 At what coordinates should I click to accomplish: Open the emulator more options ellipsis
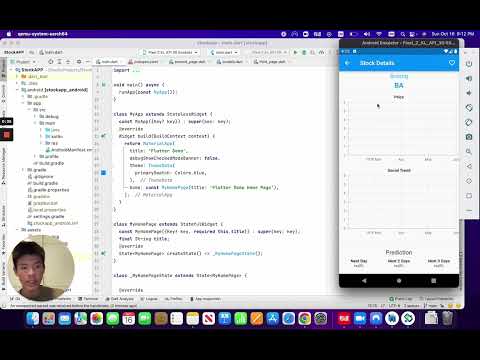click(469, 210)
